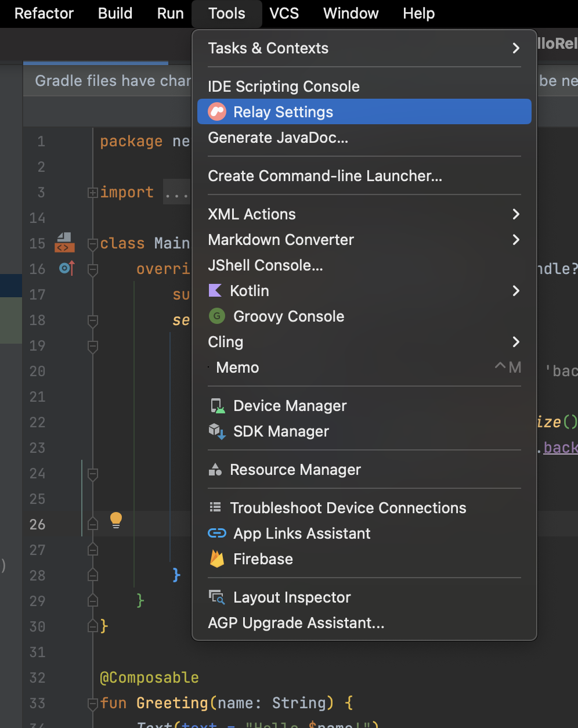
Task: Launch the Firebase assistant
Action: point(263,559)
